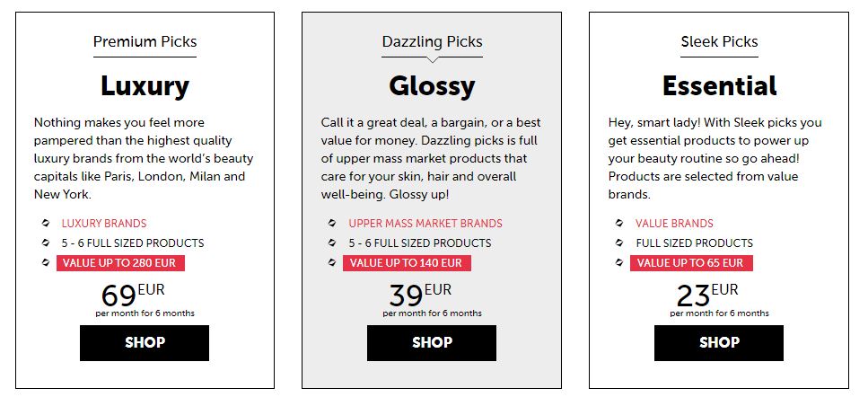Screen dimensions: 868x406
Task: Click the SHOP button under Essential
Action: [719, 343]
